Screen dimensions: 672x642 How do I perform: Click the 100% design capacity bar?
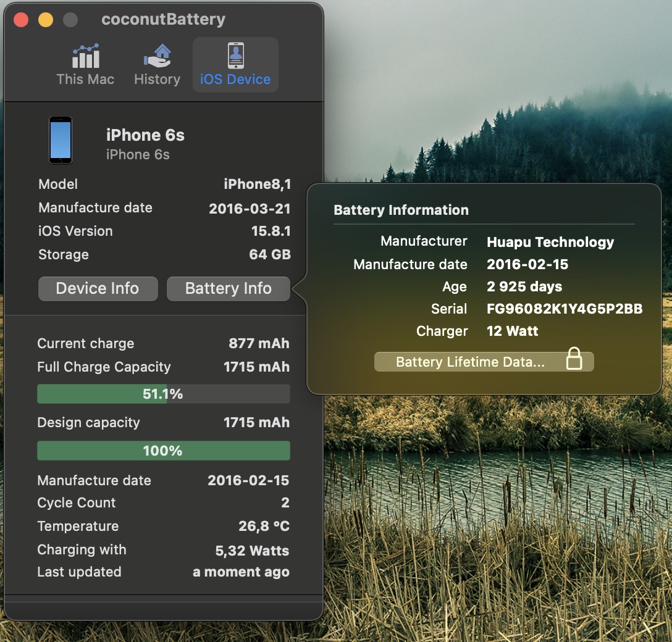coord(163,451)
